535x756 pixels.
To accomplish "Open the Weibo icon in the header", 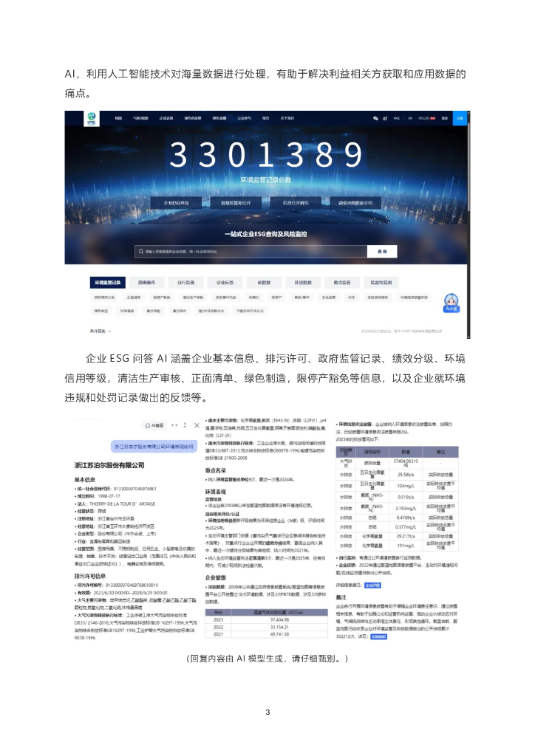I will click(x=386, y=118).
